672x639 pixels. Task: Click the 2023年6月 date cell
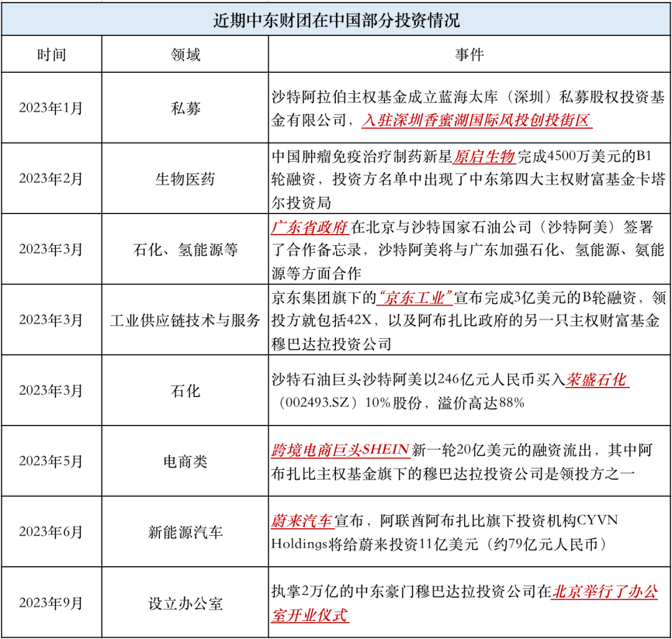click(50, 532)
